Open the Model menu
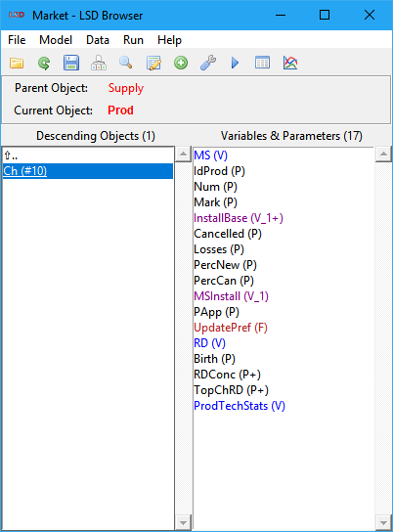This screenshot has width=393, height=532. click(56, 40)
